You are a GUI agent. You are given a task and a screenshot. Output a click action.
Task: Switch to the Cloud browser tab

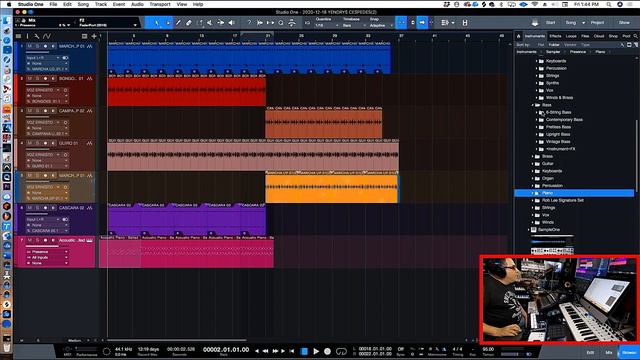(599, 36)
